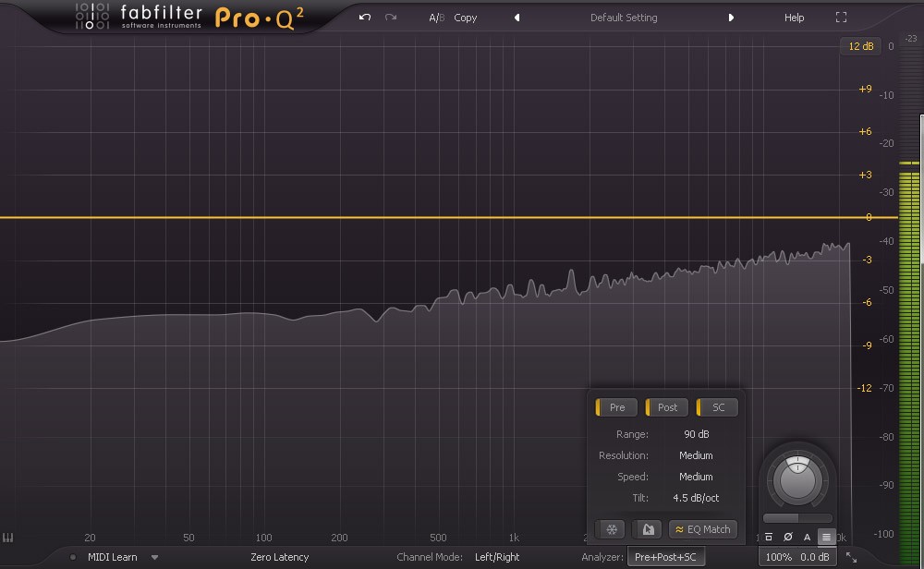Click the output gain knob
The image size is (924, 569).
(797, 480)
